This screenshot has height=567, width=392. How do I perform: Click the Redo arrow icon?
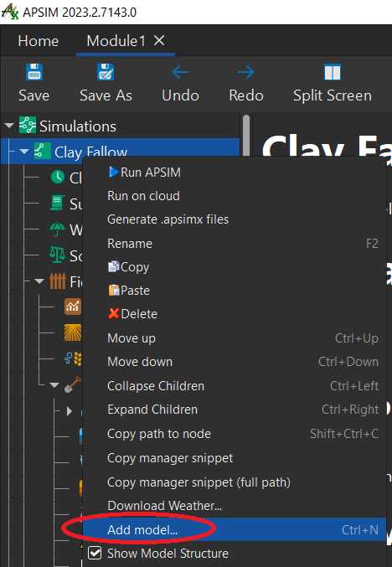click(x=246, y=72)
